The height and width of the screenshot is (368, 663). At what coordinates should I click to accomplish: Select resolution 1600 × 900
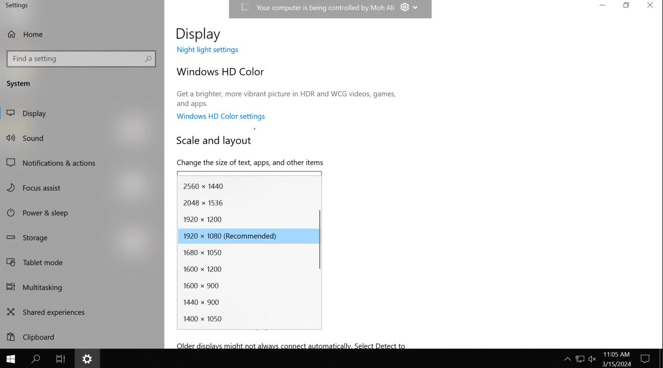pyautogui.click(x=249, y=286)
